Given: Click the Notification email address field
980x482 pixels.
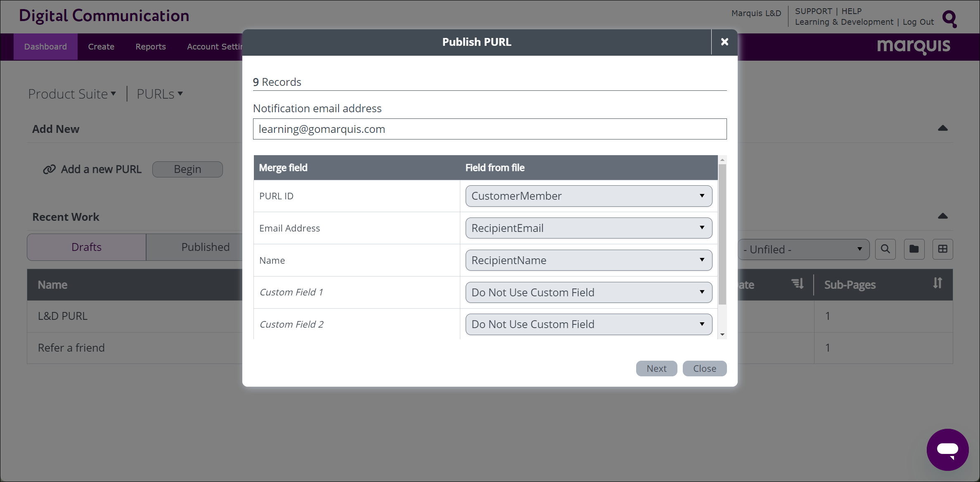Looking at the screenshot, I should (x=490, y=129).
